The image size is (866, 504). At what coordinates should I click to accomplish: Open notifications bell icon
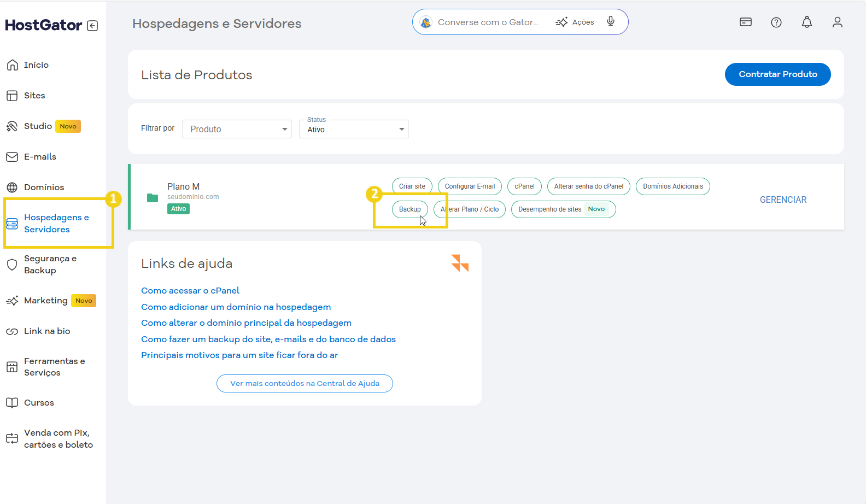pos(807,22)
